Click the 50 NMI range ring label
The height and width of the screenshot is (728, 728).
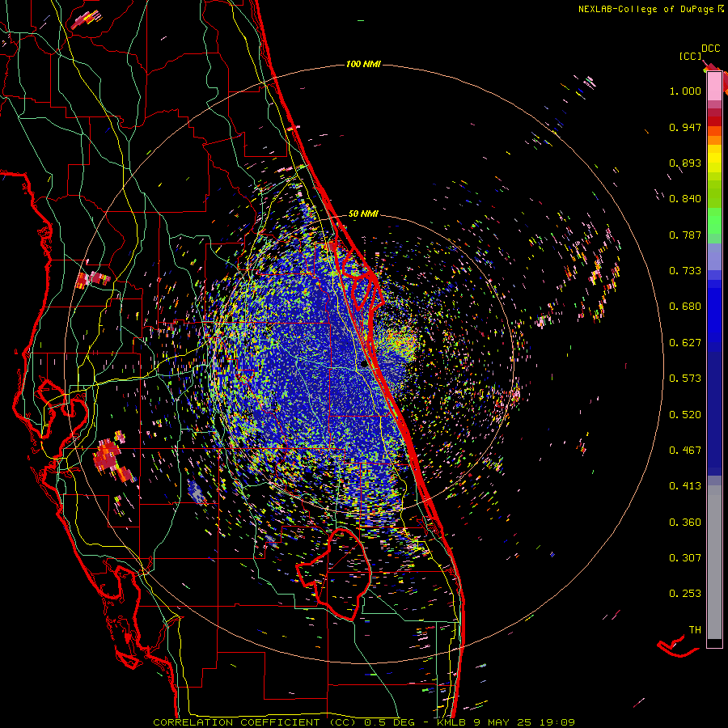click(x=363, y=214)
